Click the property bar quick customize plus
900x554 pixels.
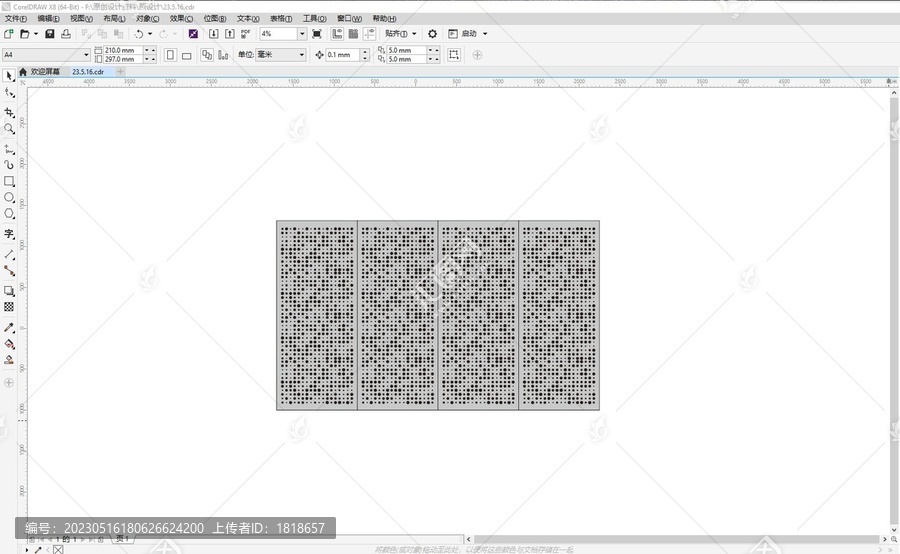[x=478, y=55]
